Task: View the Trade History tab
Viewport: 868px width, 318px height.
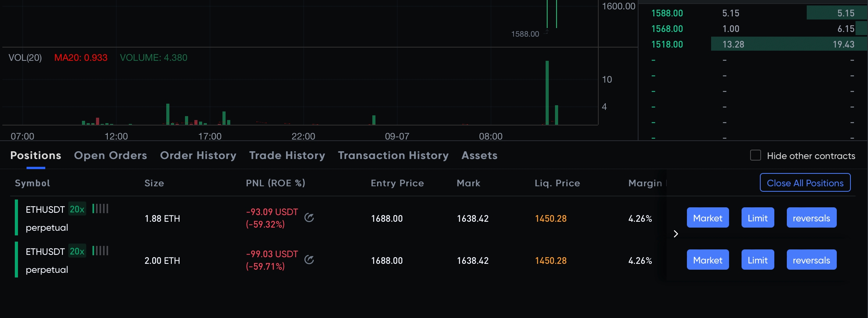Action: [x=287, y=155]
